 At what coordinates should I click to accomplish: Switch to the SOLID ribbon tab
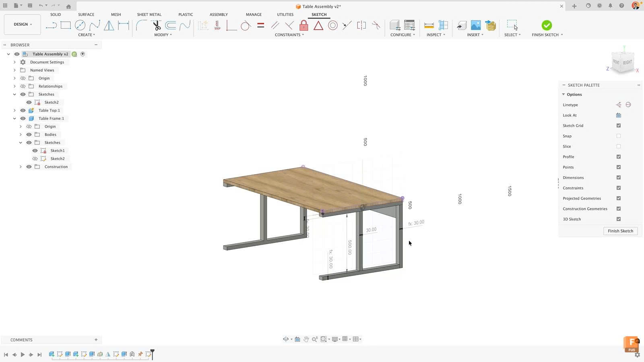pyautogui.click(x=56, y=14)
